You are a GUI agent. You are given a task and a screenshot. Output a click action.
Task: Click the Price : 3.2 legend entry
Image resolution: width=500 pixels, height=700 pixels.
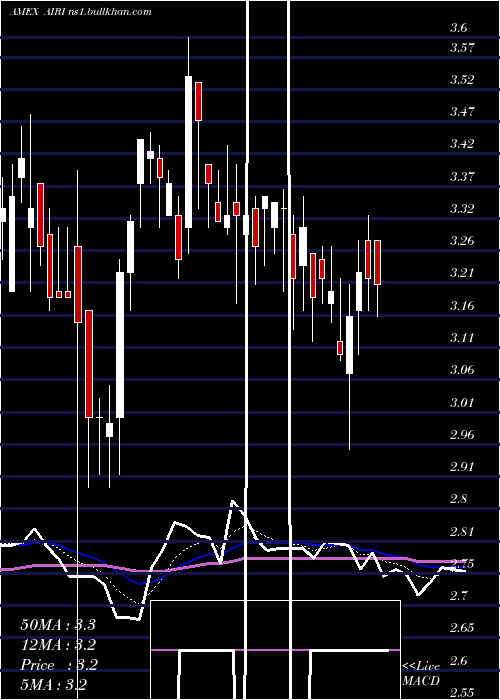coord(59,665)
